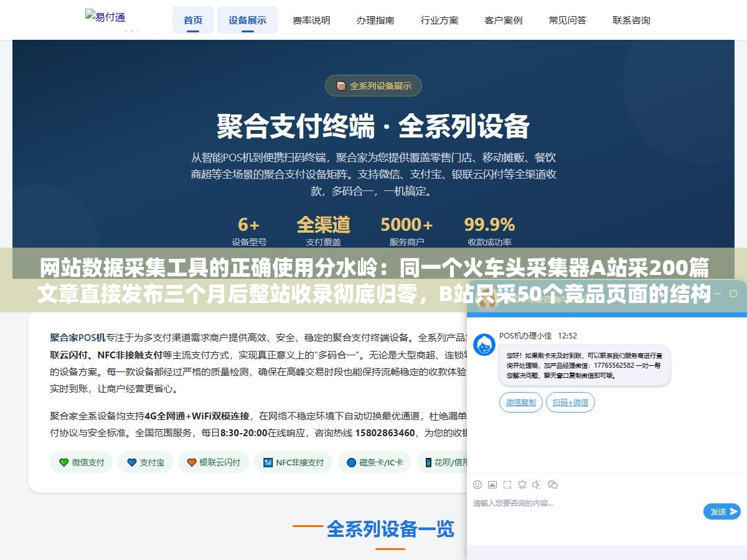Click the 全渠道 支付覆盖 stat
Screen dimensions: 747x560
pos(323,231)
